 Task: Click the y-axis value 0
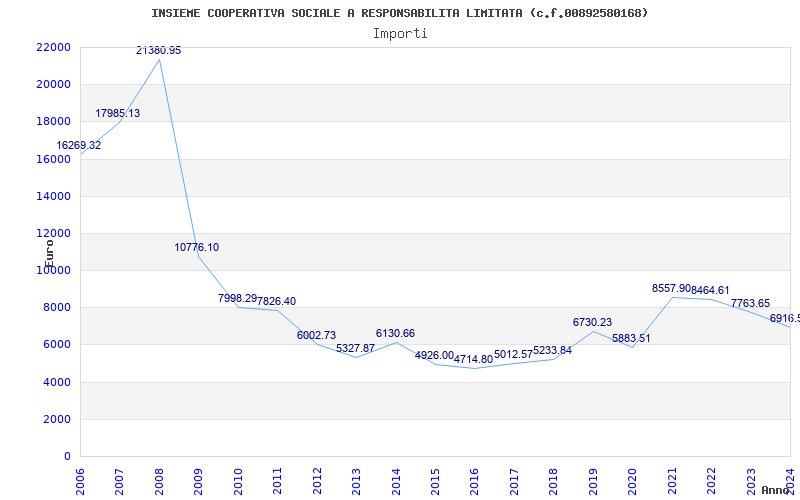point(67,457)
